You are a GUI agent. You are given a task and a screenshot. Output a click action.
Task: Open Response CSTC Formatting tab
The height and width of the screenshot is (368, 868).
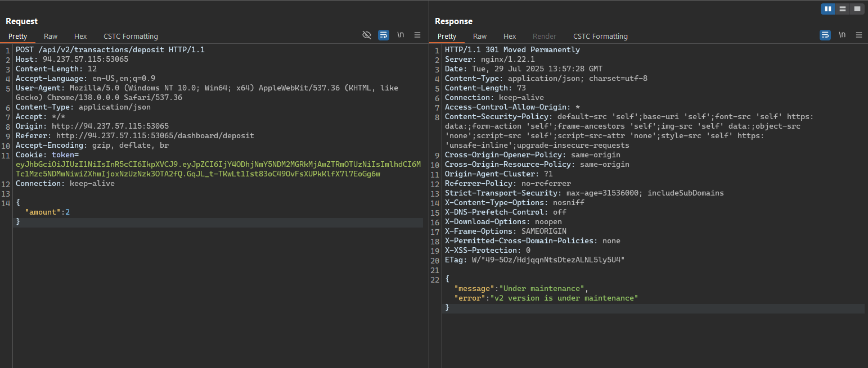click(600, 36)
